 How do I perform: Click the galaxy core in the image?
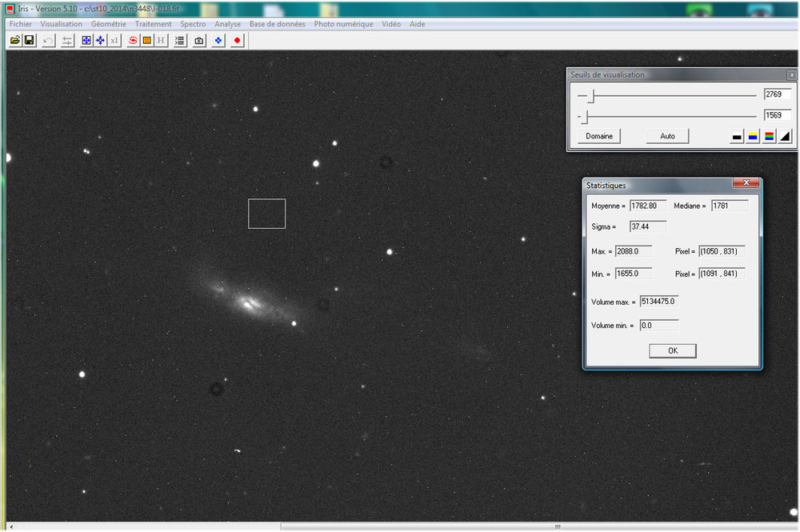tap(248, 304)
